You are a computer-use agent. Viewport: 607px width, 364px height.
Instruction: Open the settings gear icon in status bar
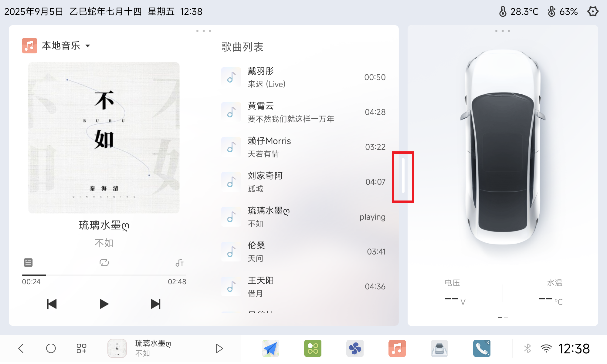click(x=593, y=12)
